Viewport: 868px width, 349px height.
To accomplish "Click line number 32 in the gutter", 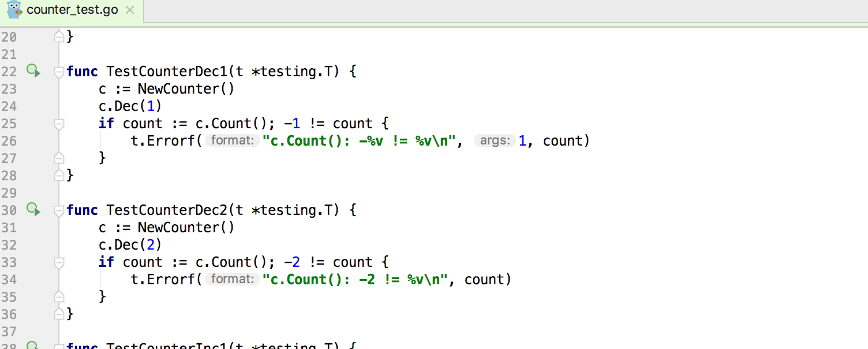I will [9, 245].
